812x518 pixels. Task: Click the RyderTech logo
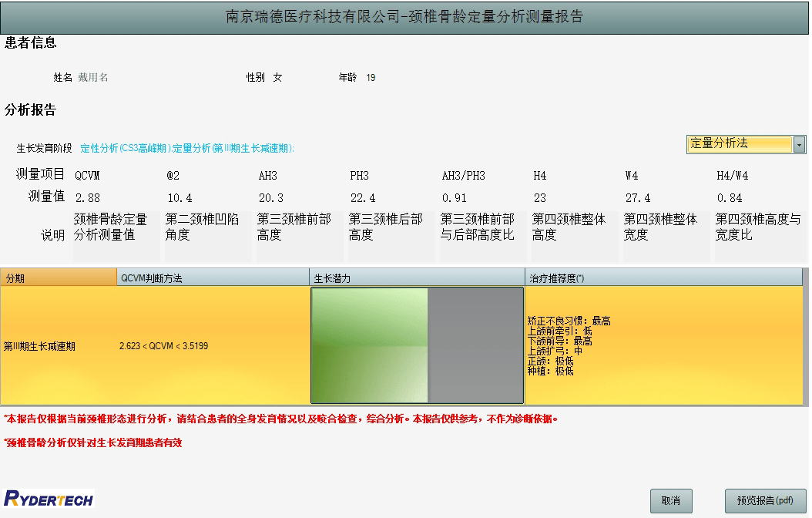[49, 499]
